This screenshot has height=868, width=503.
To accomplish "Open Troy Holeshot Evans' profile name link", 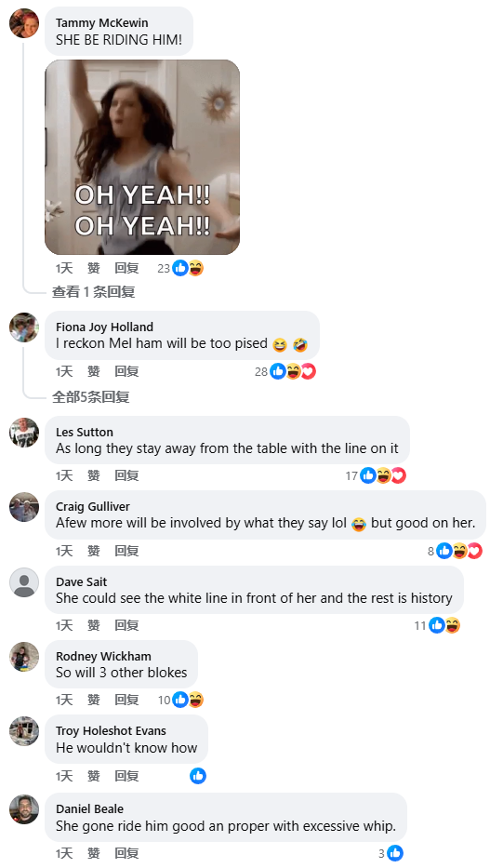I will click(x=111, y=730).
